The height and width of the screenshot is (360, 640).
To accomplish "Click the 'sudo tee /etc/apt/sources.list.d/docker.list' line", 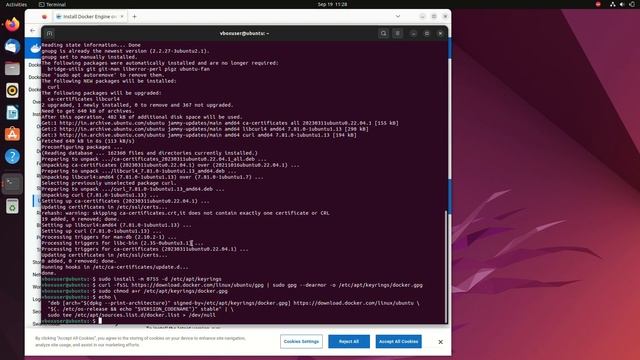I will 131,315.
